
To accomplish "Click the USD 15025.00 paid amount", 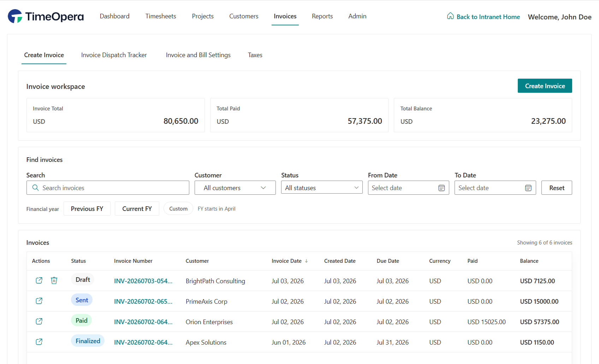I will (x=486, y=322).
